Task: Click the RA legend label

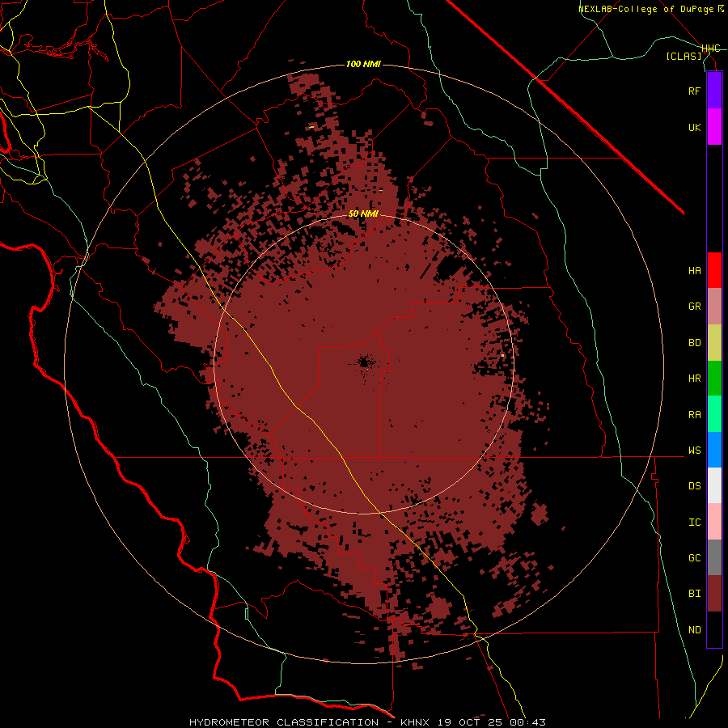Action: click(694, 415)
